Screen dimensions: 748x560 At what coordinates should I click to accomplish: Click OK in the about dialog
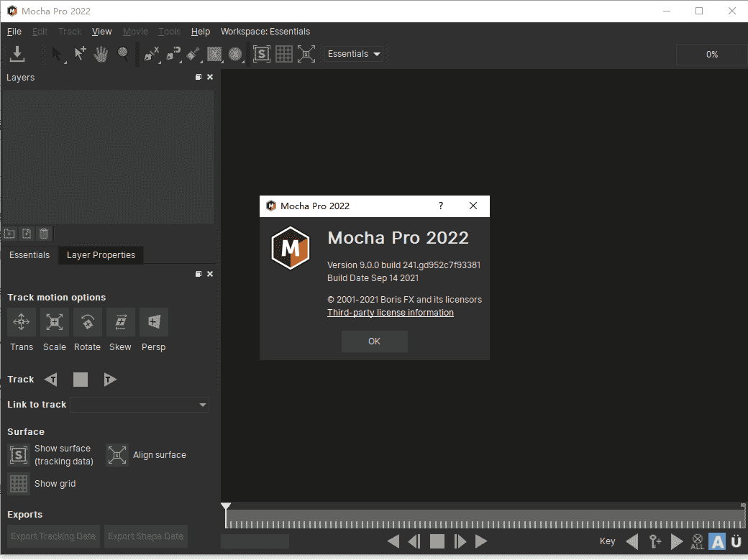pos(375,341)
